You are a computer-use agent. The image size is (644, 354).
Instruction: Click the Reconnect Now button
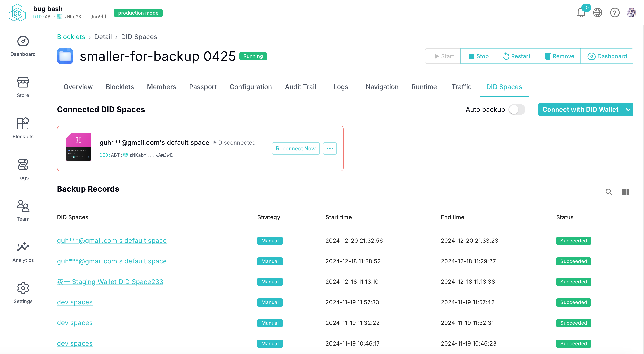(x=296, y=148)
